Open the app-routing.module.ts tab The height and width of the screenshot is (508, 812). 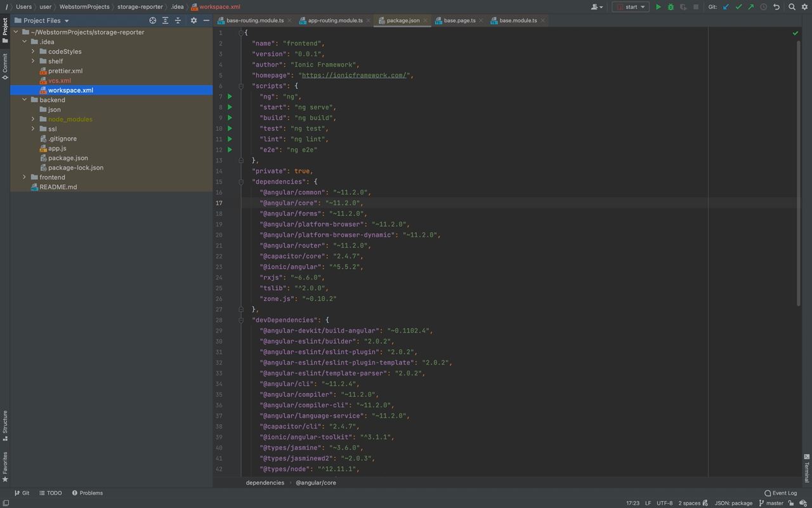pos(335,20)
